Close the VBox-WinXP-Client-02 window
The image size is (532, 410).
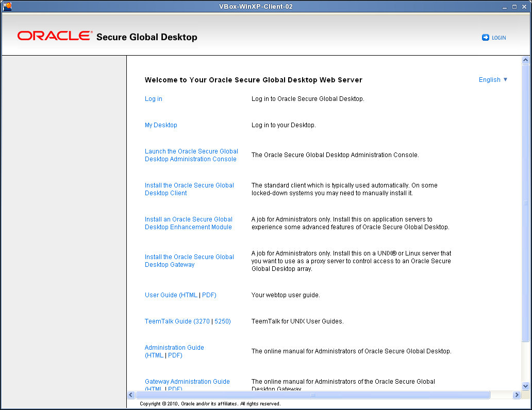point(524,7)
